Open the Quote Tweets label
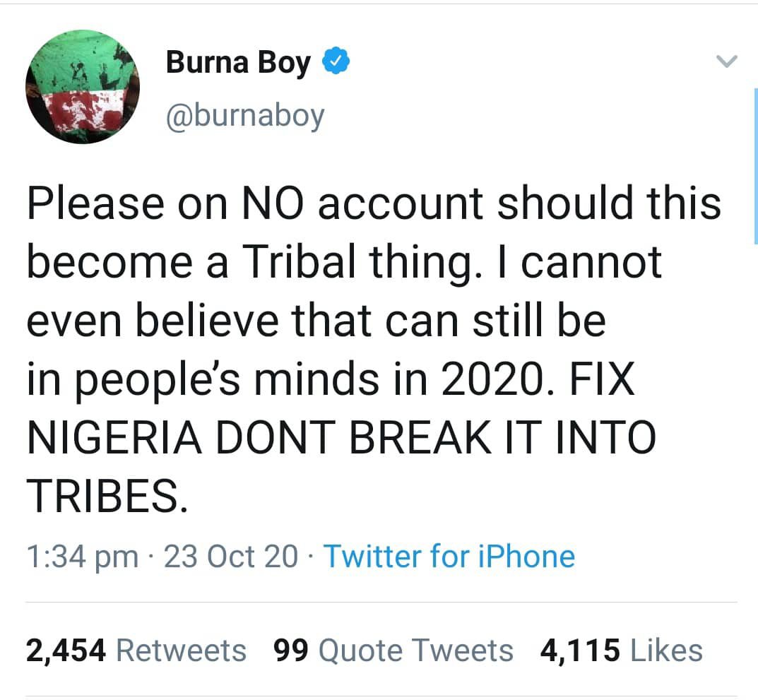This screenshot has width=758, height=700. click(x=416, y=651)
